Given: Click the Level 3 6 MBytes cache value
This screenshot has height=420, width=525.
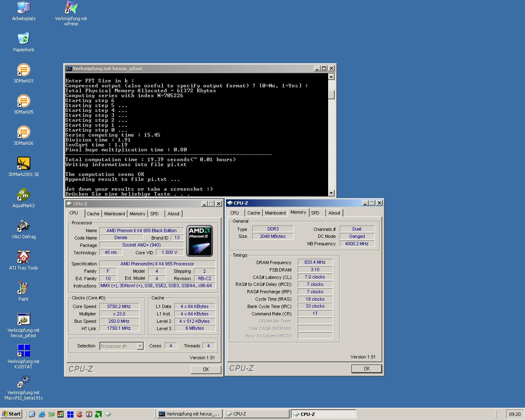Looking at the screenshot, I should click(x=195, y=329).
